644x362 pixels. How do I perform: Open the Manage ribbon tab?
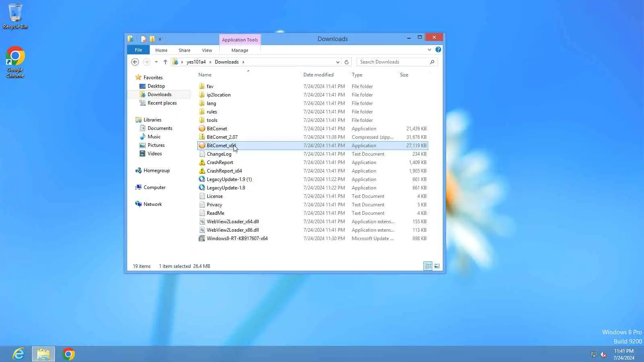tap(240, 50)
